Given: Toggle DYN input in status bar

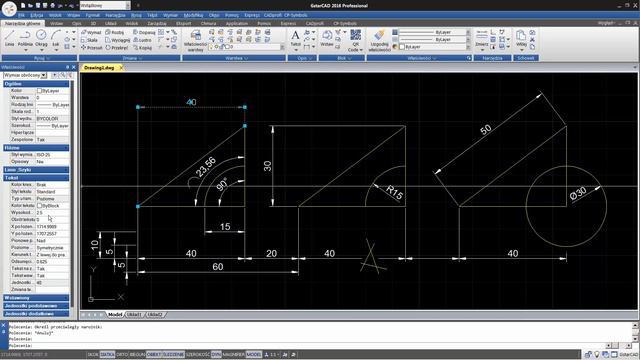Looking at the screenshot, I should pos(216,355).
